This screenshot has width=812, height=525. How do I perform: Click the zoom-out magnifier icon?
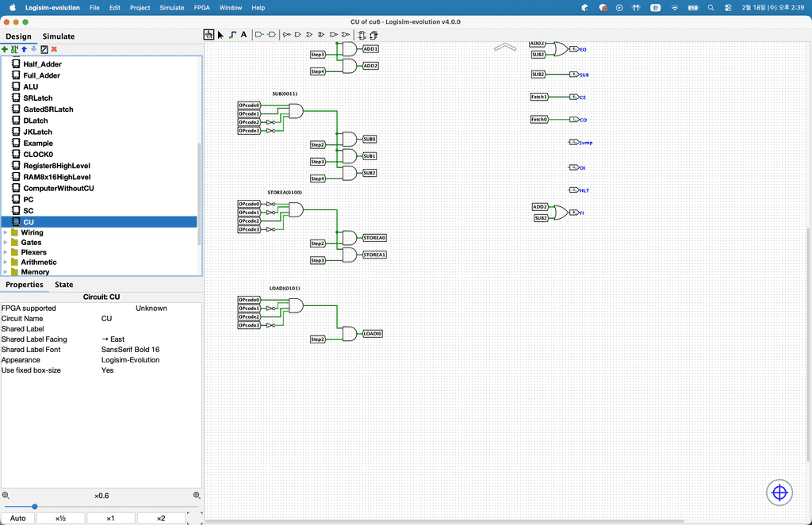point(6,496)
